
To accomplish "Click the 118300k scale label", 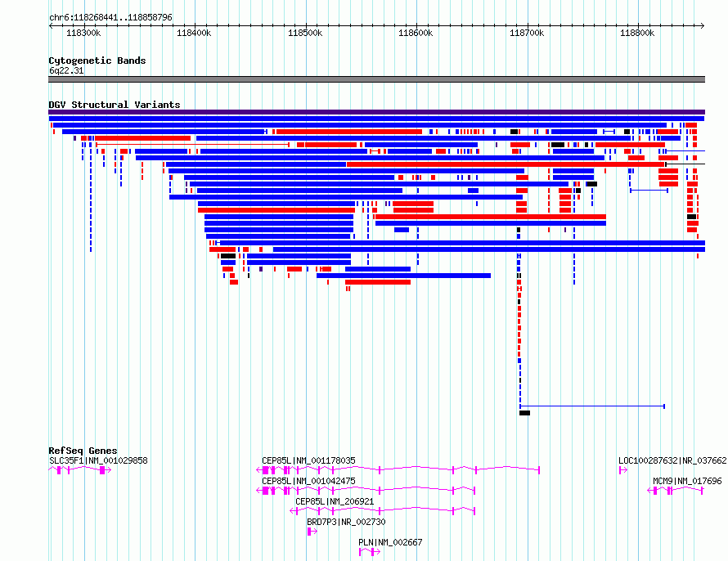I will [83, 33].
